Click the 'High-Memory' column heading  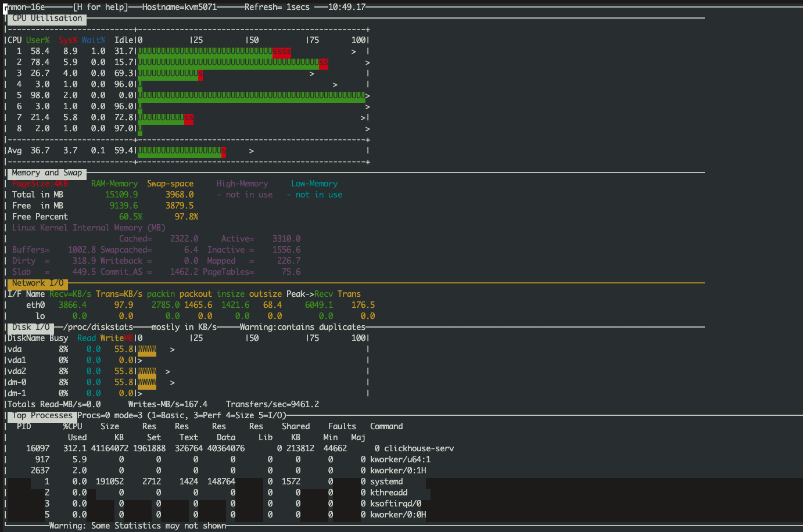(242, 184)
